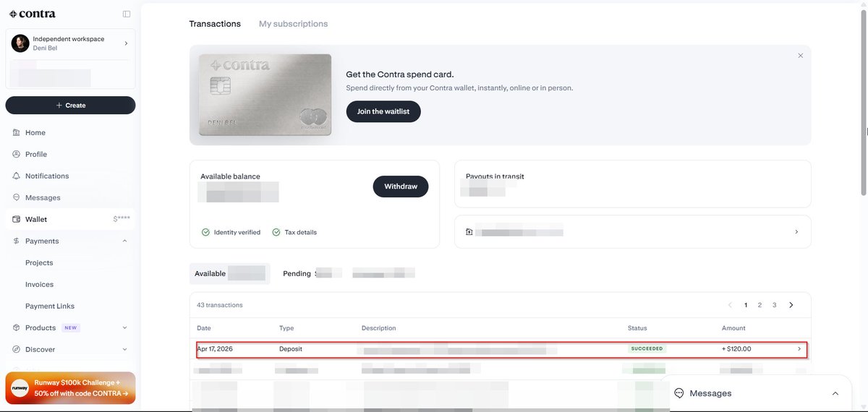Click the Identity verified check icon
Screen dimensions: 868x412
tap(205, 232)
